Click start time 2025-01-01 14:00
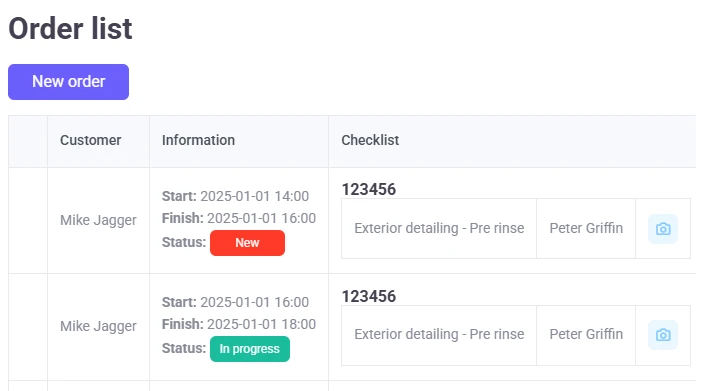This screenshot has height=391, width=706. pyautogui.click(x=254, y=196)
